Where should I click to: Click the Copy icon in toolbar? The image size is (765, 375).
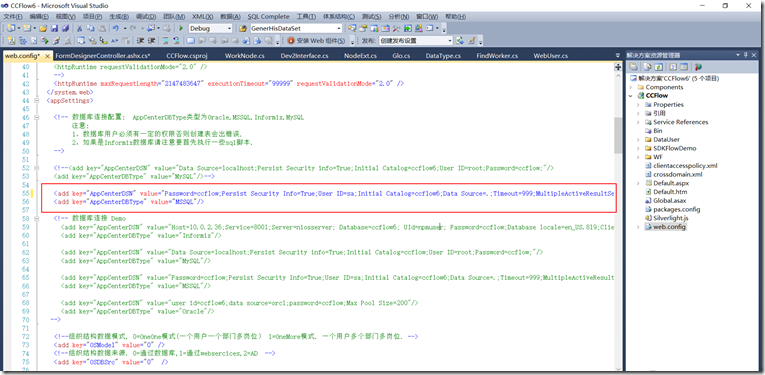[x=91, y=28]
